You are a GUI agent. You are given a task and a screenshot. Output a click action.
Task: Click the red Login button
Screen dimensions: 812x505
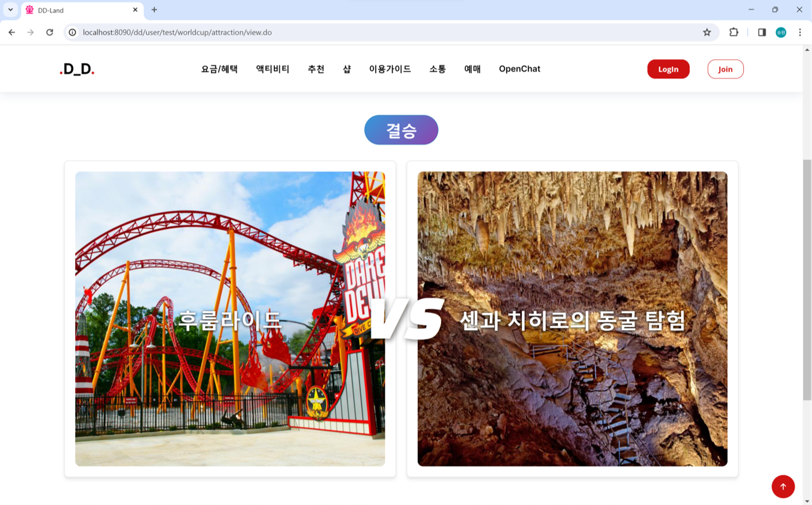(x=668, y=69)
